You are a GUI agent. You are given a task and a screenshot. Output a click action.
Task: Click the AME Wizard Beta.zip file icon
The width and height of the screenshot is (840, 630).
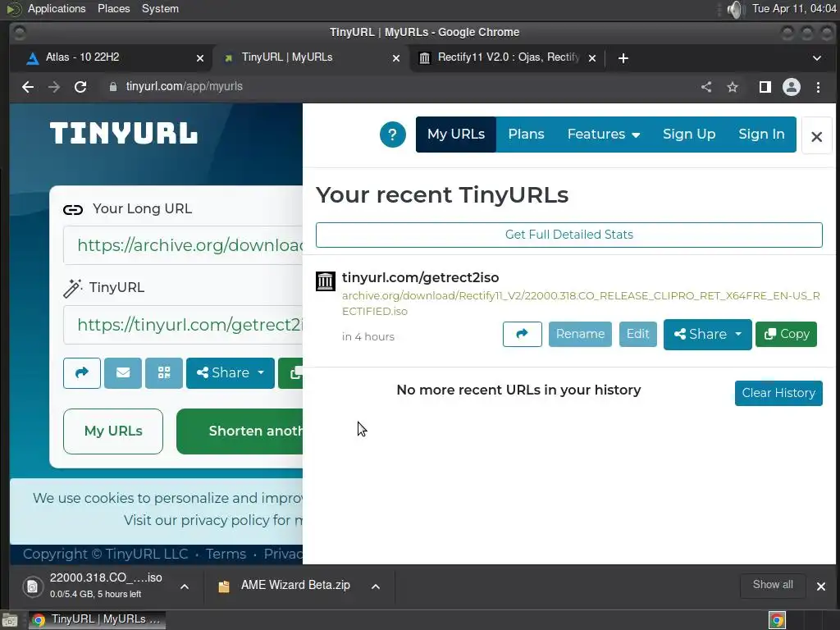(224, 587)
